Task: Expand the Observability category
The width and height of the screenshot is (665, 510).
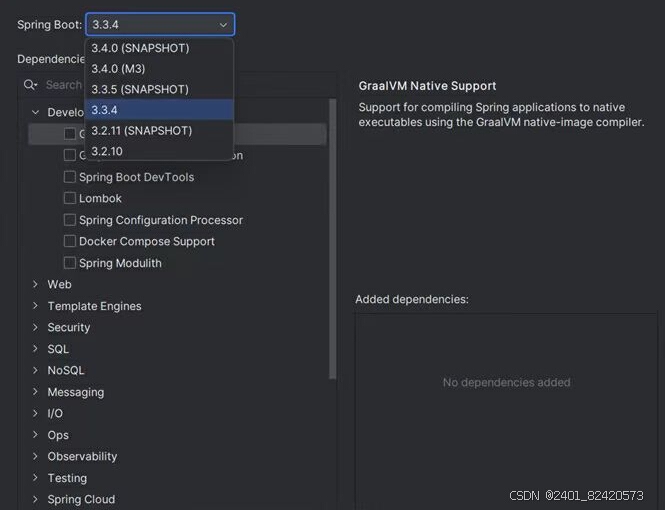Action: click(x=36, y=456)
